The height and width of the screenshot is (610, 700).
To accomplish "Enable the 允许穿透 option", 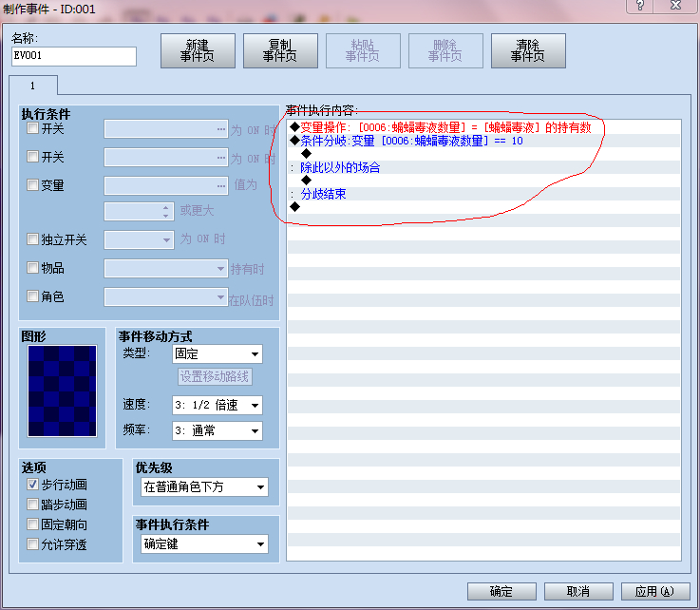I will coord(32,544).
